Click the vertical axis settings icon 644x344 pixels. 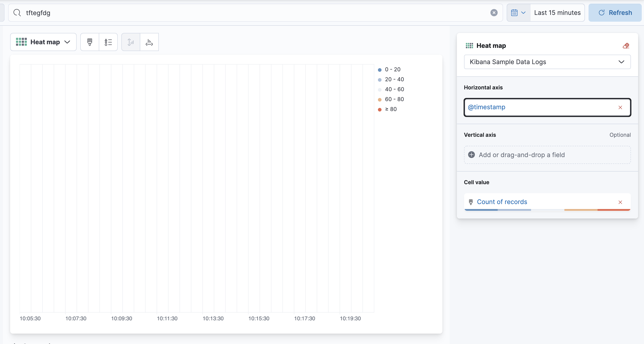[131, 42]
